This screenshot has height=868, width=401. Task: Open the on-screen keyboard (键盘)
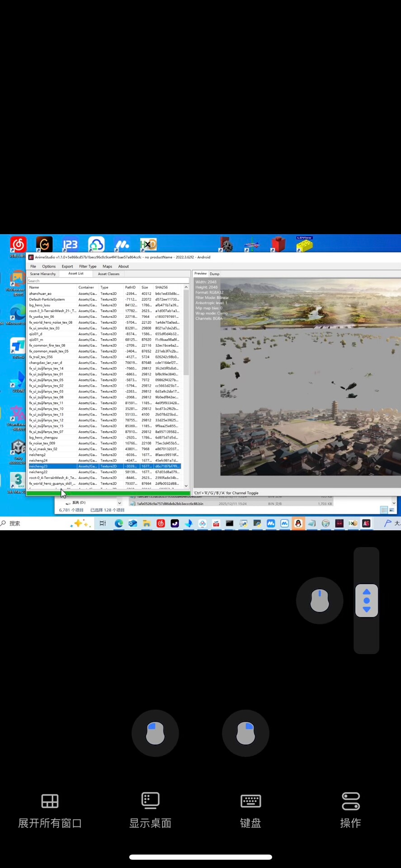[250, 810]
